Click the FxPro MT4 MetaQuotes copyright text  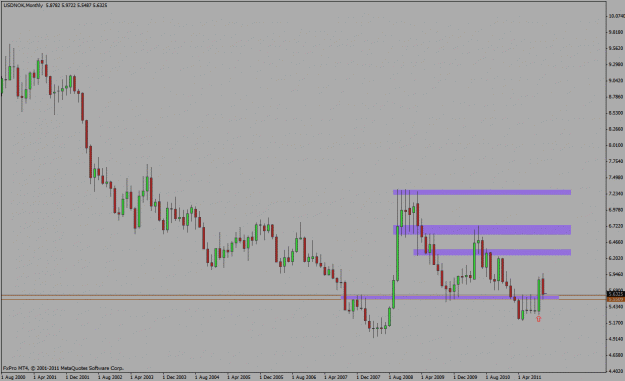coord(63,368)
